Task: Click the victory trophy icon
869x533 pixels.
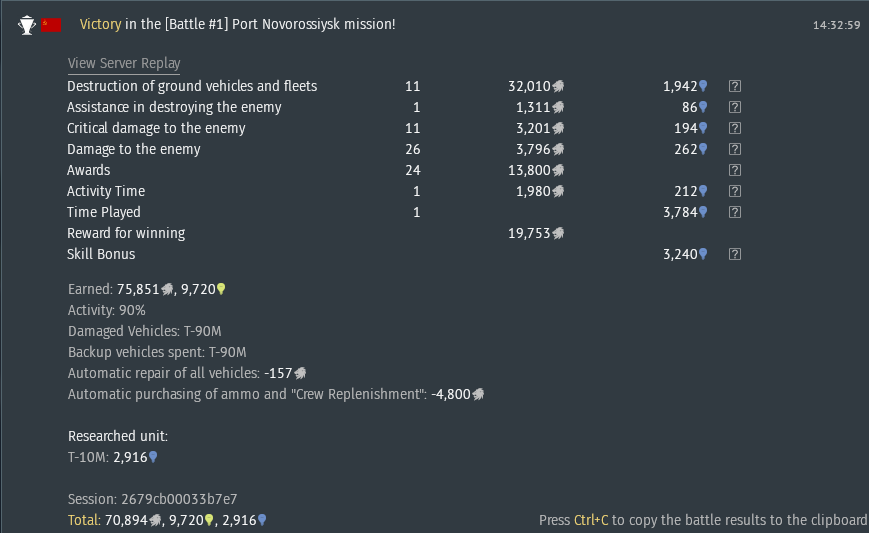Action: (27, 25)
